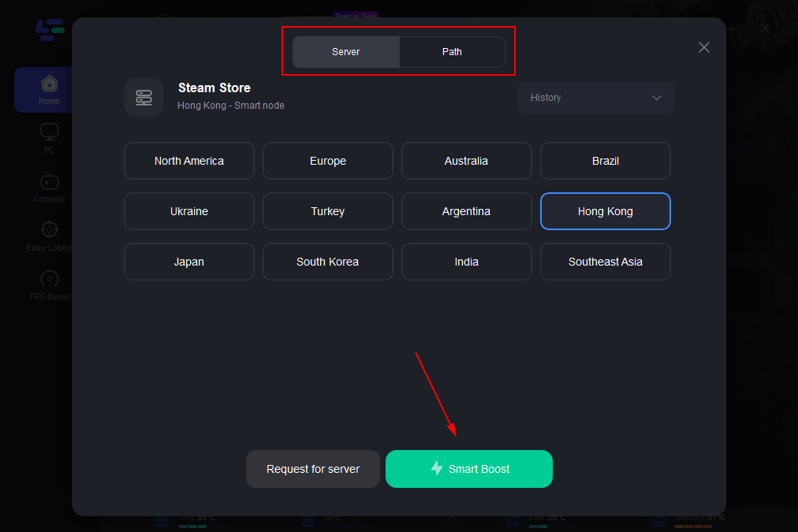Select the Japan region
Image resolution: width=798 pixels, height=532 pixels.
tap(188, 262)
